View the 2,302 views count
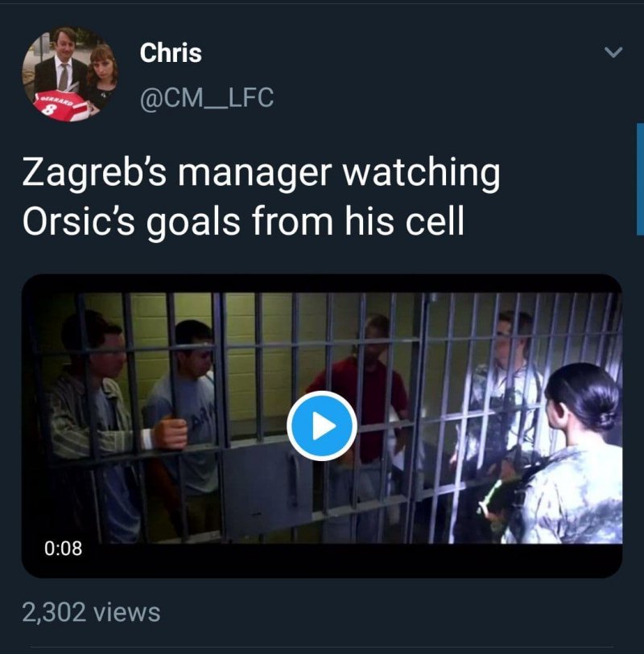The width and height of the screenshot is (644, 654). point(91,612)
